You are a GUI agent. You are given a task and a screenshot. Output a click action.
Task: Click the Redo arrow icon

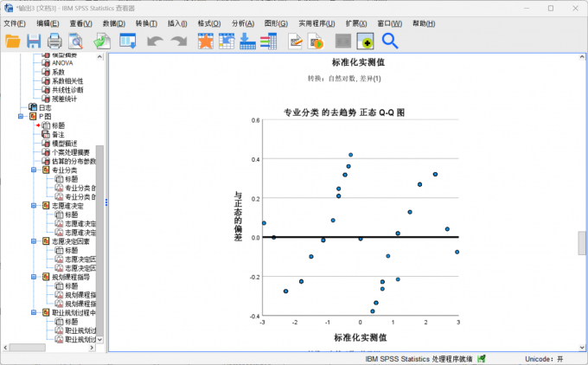pyautogui.click(x=179, y=41)
